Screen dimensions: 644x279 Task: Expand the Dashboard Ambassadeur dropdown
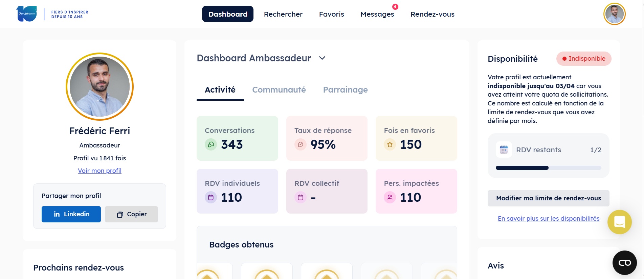click(322, 58)
